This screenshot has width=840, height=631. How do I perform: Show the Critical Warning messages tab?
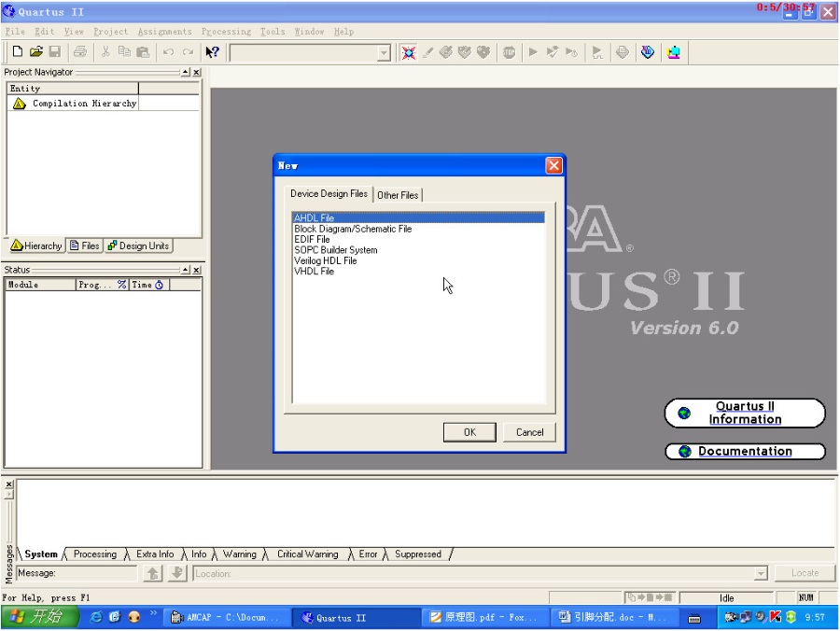tap(307, 554)
